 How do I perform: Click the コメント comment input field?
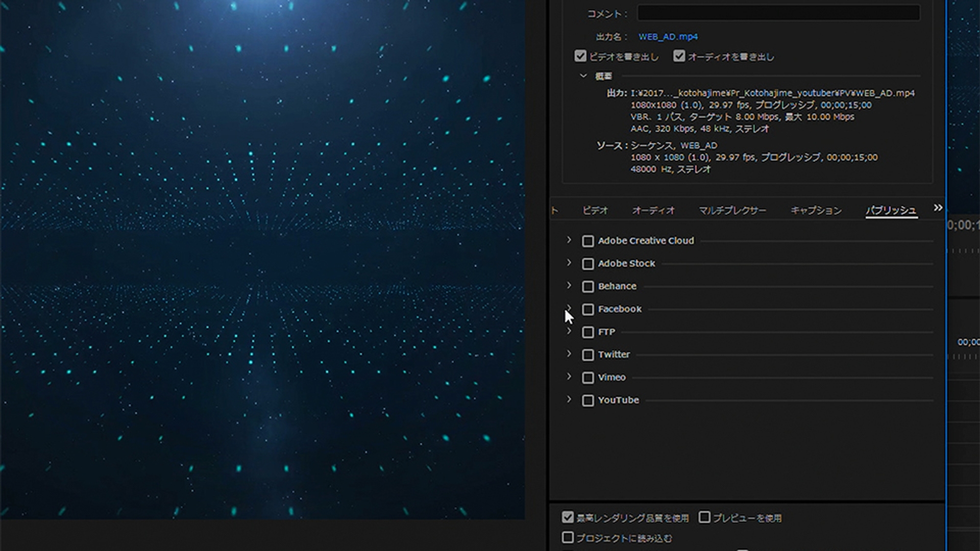pyautogui.click(x=778, y=13)
